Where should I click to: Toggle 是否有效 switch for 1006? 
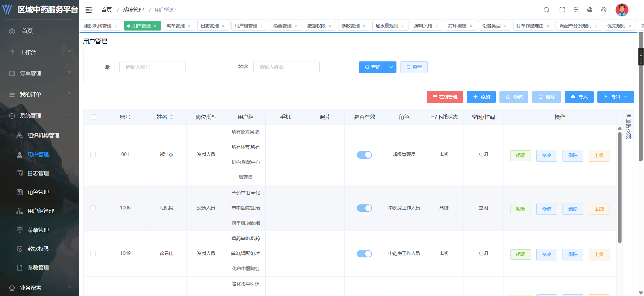[x=364, y=208]
